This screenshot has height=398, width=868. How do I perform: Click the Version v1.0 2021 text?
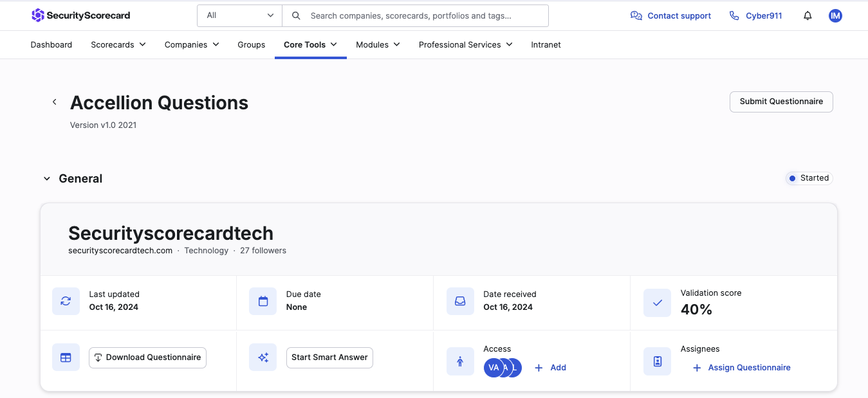click(x=104, y=125)
